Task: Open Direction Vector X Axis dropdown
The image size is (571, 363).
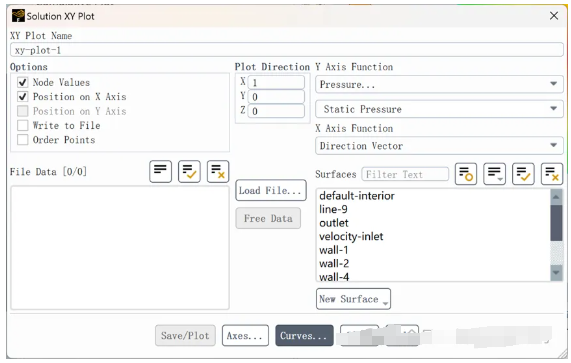Action: click(x=439, y=146)
